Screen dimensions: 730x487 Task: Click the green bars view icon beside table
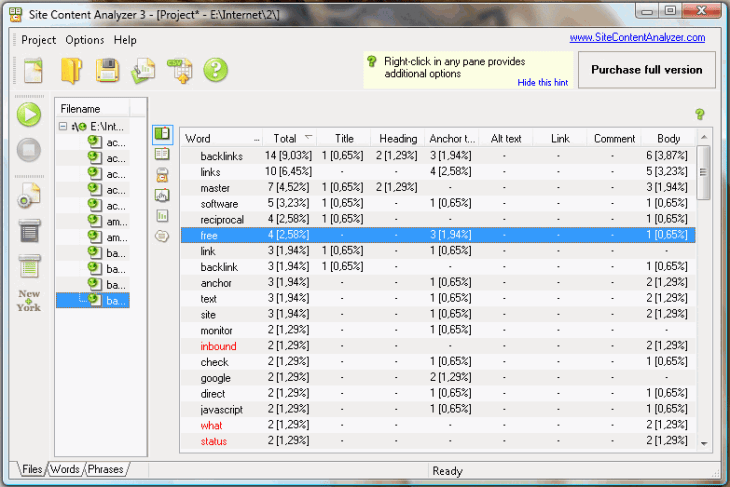pos(162,216)
